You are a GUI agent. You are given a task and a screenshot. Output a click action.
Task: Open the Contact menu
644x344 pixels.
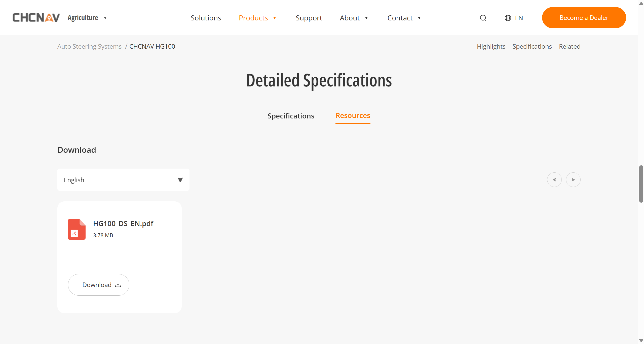point(400,18)
